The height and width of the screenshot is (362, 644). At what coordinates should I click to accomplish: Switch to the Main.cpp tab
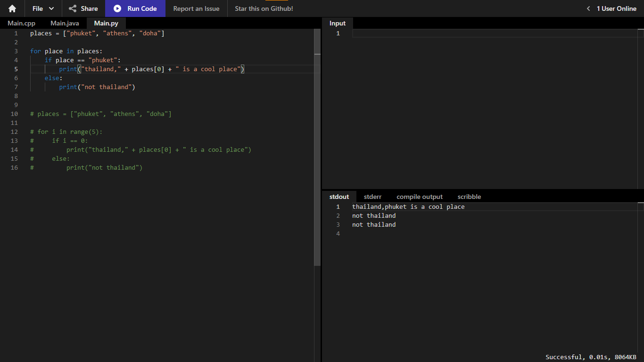click(x=21, y=23)
